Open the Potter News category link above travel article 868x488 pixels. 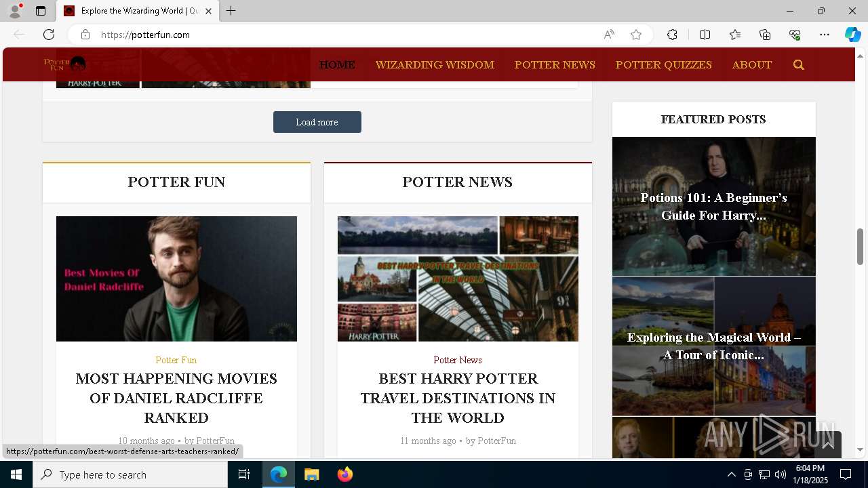tap(458, 360)
